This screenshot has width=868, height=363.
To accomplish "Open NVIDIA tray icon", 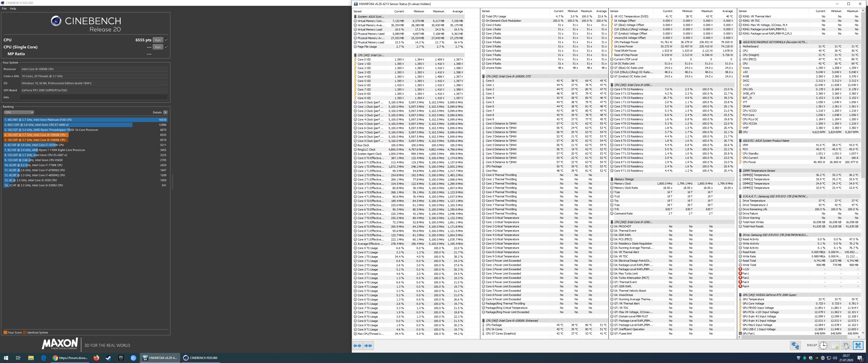I will pyautogui.click(x=817, y=358).
